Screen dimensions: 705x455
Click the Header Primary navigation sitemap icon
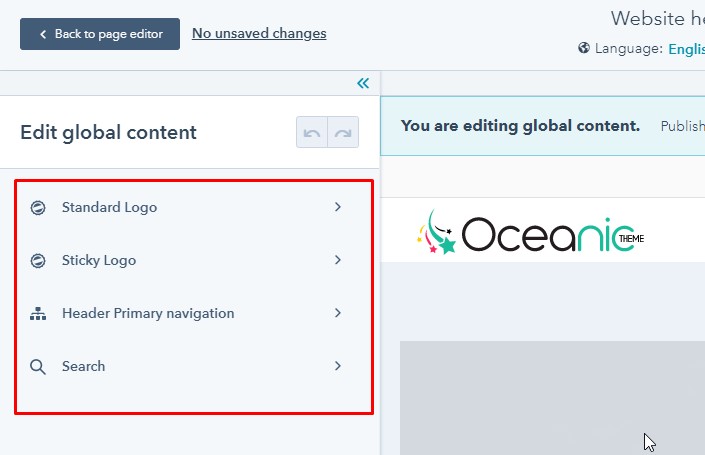tap(38, 313)
